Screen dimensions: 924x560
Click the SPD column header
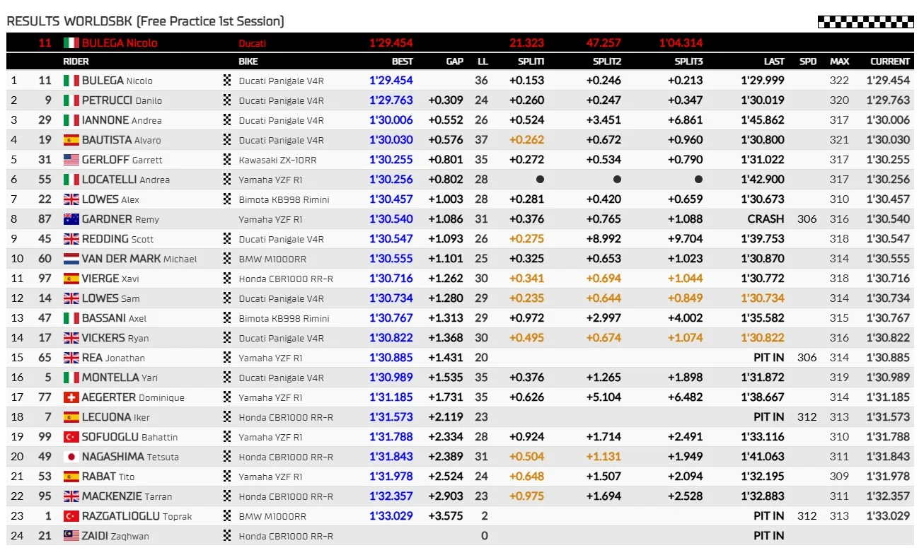pos(807,62)
